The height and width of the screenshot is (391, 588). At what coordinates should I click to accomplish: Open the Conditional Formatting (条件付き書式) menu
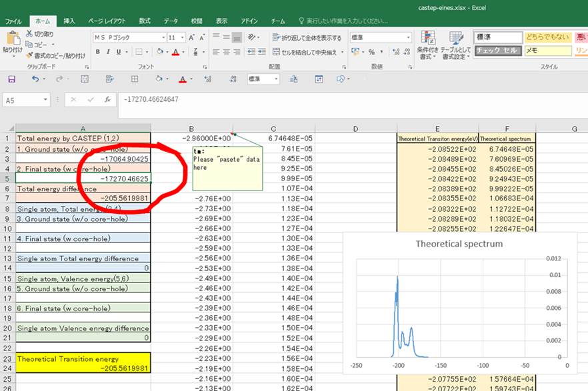(x=427, y=45)
